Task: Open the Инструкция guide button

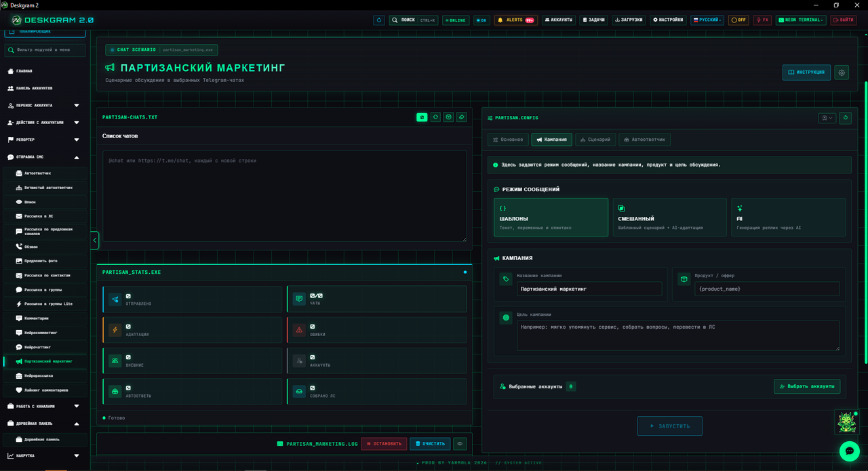Action: tap(806, 73)
